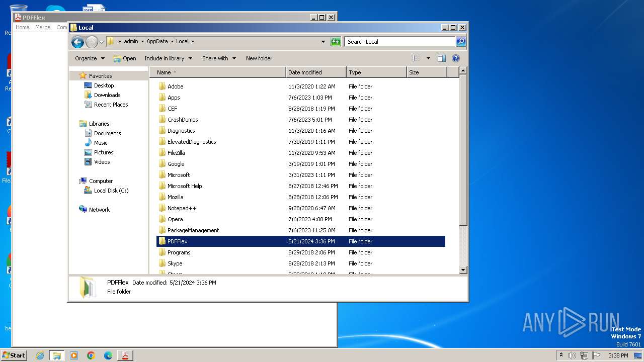Select Downloads in navigation pane
This screenshot has height=362, width=644.
(x=107, y=95)
